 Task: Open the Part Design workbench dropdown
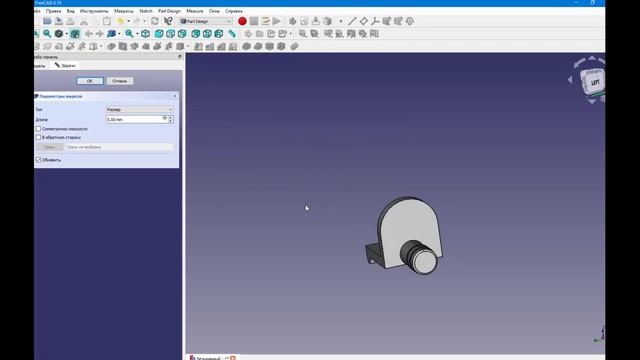(x=206, y=21)
